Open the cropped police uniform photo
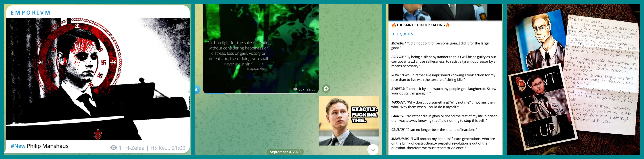 coord(445,12)
